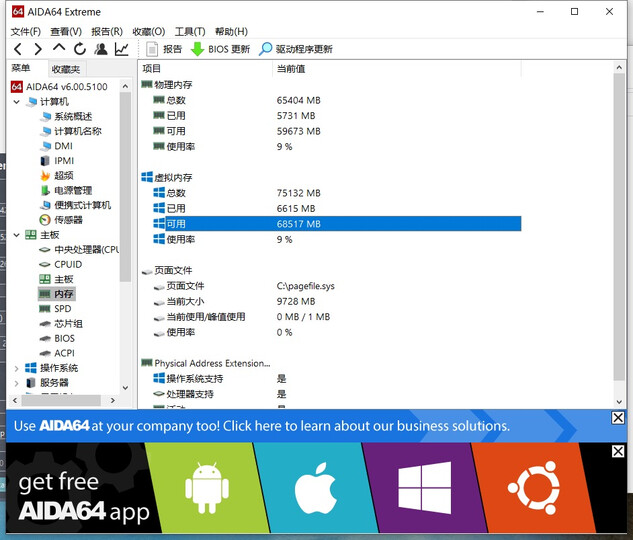Click the business solutions banner link

click(262, 426)
